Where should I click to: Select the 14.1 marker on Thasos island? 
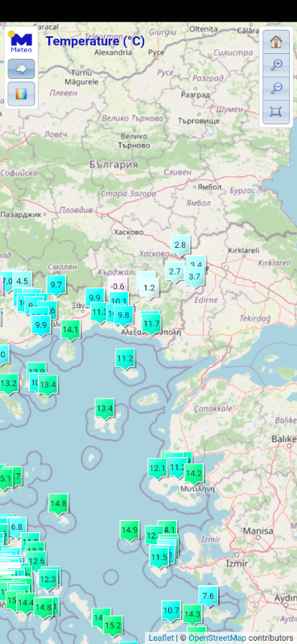click(x=71, y=330)
